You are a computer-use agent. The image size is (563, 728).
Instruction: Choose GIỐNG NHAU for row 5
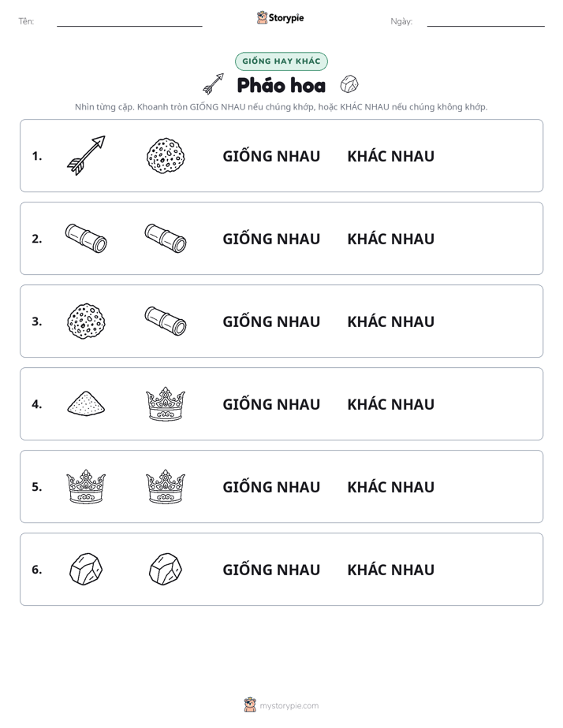click(x=271, y=487)
